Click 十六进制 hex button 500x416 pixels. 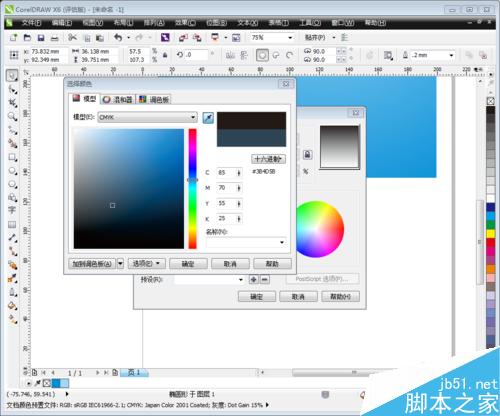268,159
